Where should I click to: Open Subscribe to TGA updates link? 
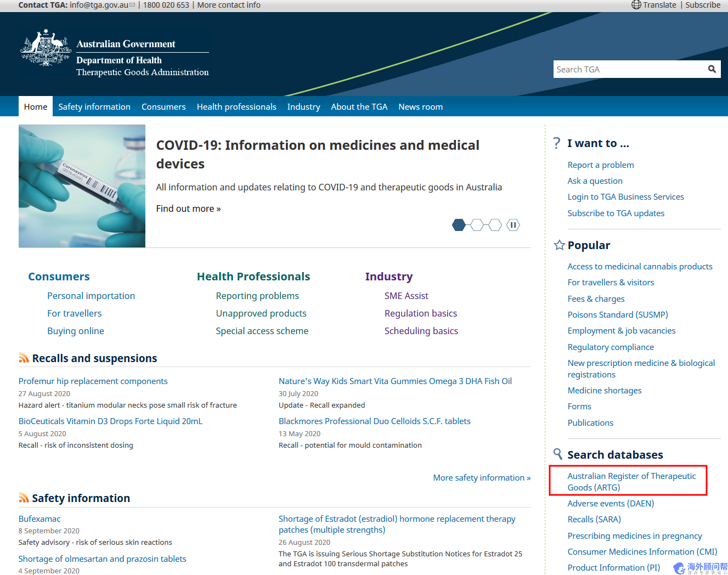pos(616,213)
